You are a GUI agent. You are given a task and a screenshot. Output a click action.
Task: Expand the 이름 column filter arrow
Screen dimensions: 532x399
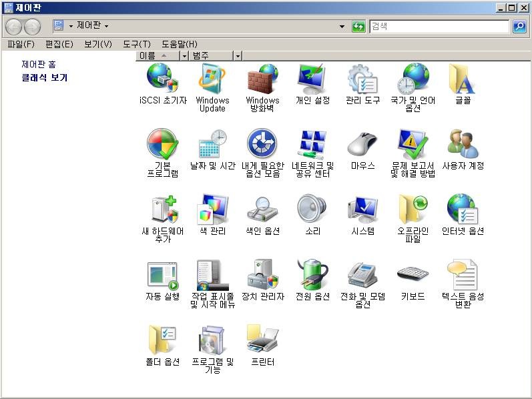(184, 55)
